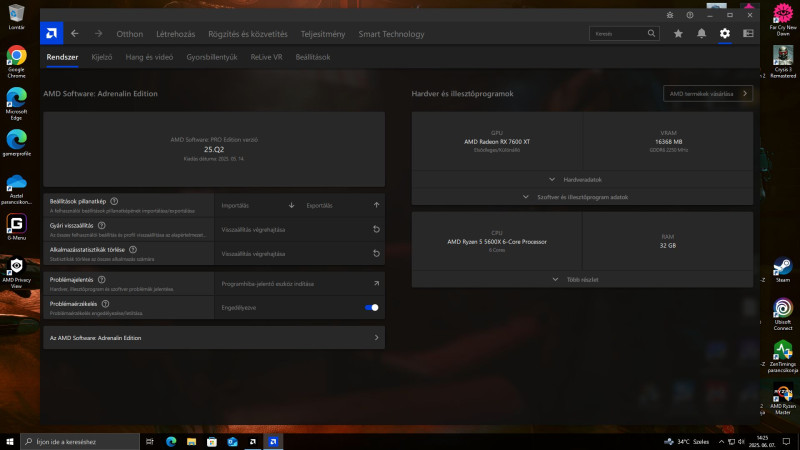Open File Explorer from the taskbar
800x450 pixels.
(x=191, y=441)
